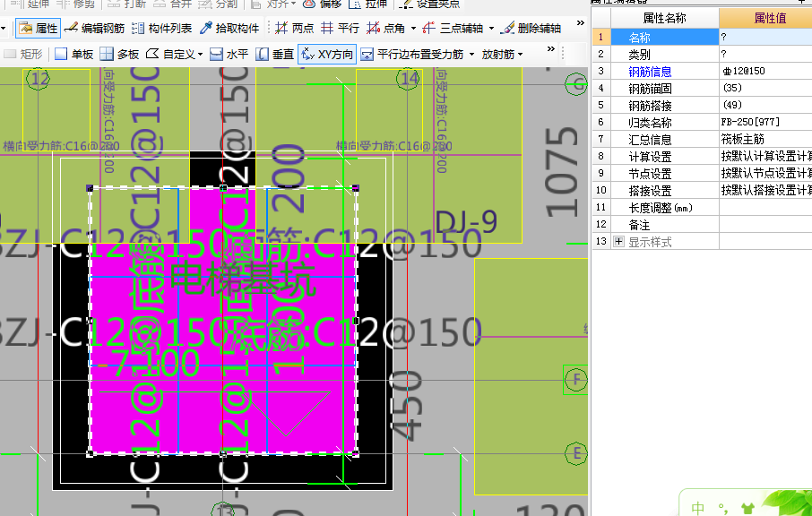Click axis bubble E on the drawing

tap(576, 454)
